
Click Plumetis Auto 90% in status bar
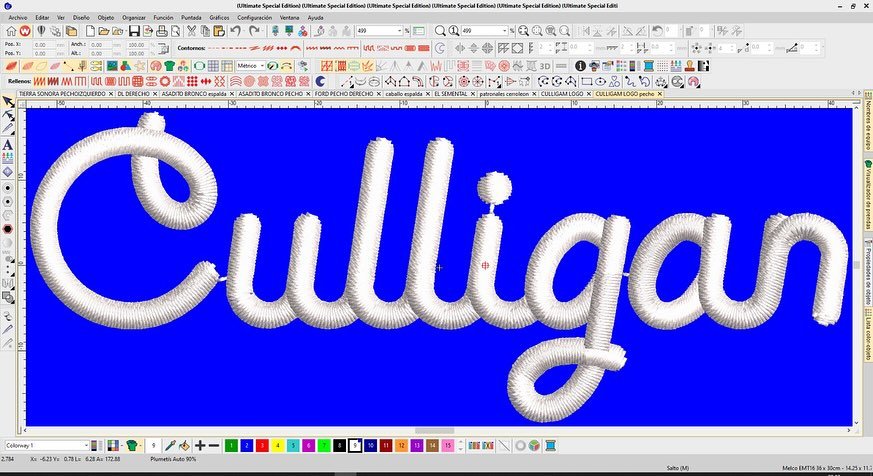click(x=173, y=459)
